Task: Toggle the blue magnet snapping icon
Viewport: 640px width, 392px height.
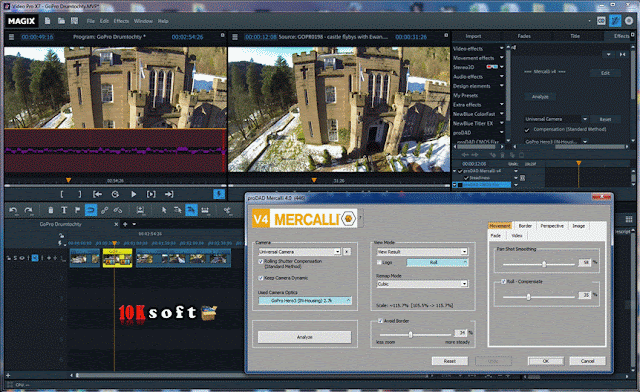Action: click(91, 210)
